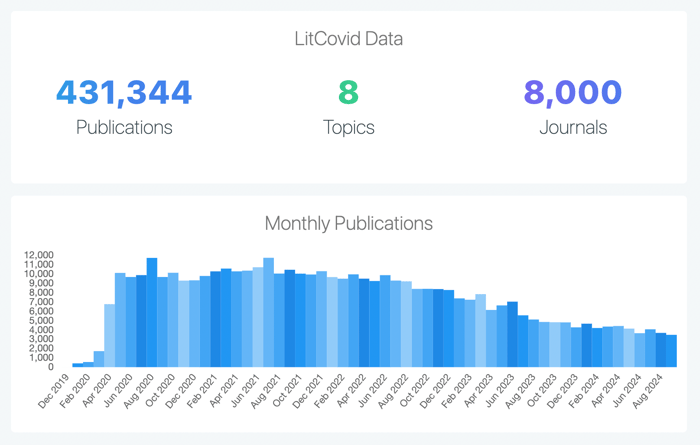The height and width of the screenshot is (445, 700).
Task: Select the first, leftmost bar in the chart
Action: (78, 365)
